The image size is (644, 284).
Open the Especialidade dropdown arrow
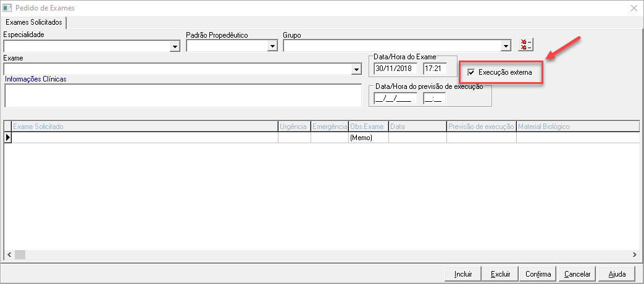[175, 47]
